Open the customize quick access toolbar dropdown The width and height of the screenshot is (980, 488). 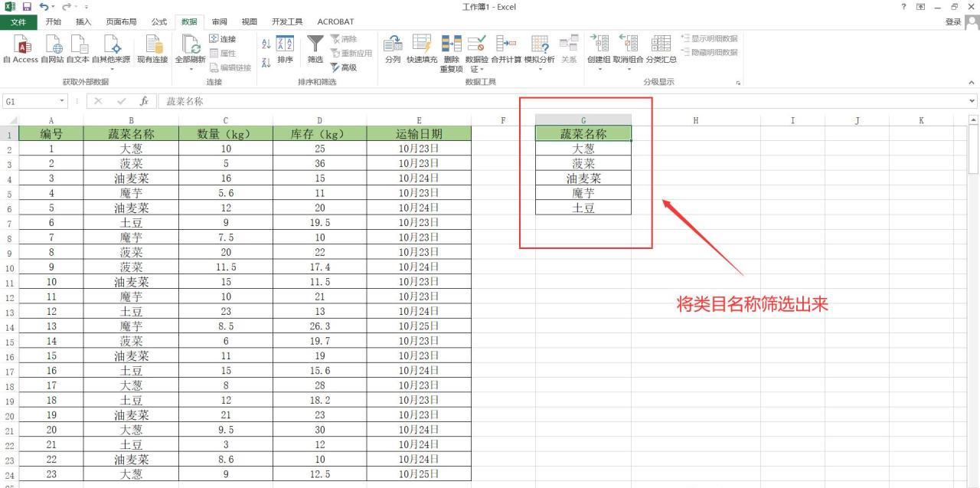click(87, 7)
